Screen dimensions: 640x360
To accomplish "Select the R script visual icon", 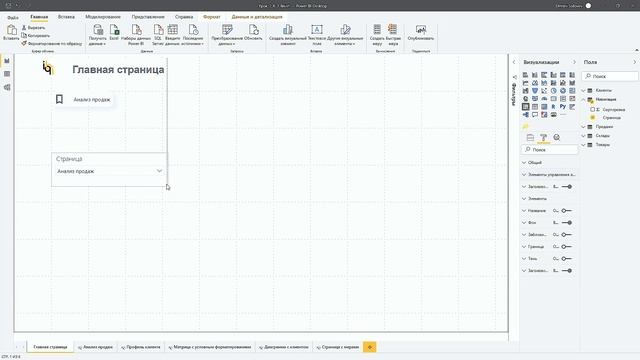I will pyautogui.click(x=553, y=107).
